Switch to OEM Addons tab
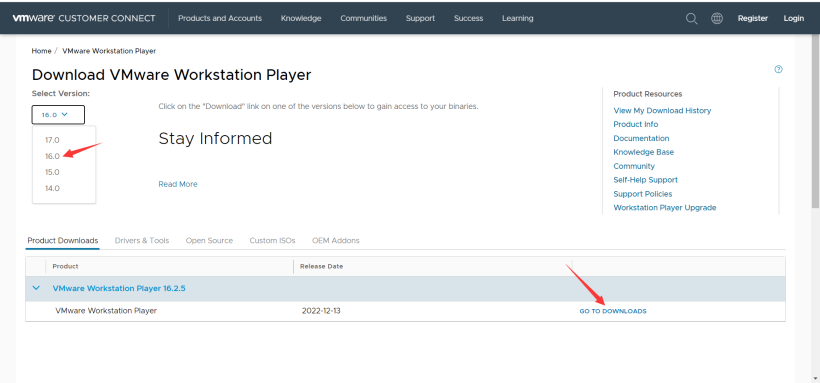This screenshot has width=820, height=383. pos(336,241)
